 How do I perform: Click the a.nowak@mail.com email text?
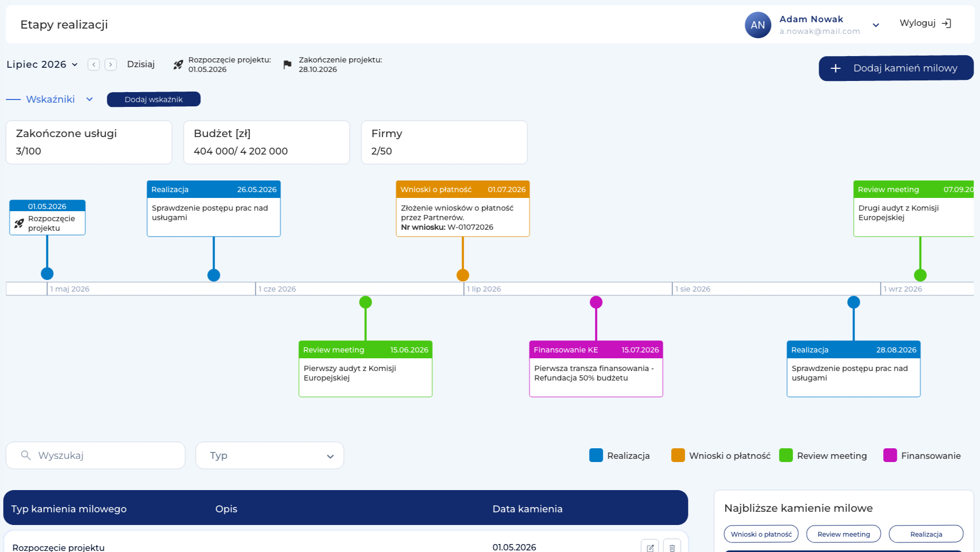819,31
